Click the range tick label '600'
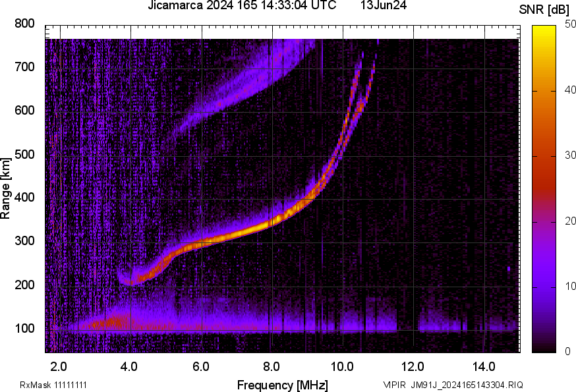 coord(24,111)
